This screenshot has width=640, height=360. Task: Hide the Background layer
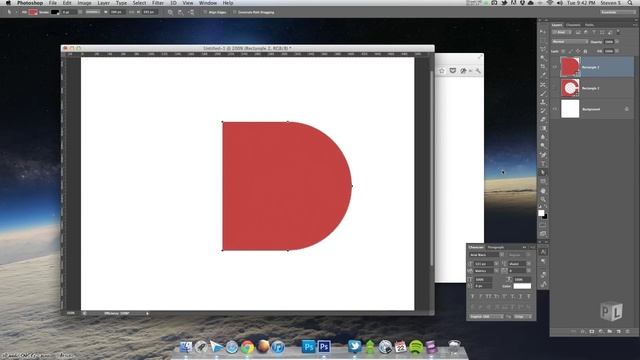(555, 109)
